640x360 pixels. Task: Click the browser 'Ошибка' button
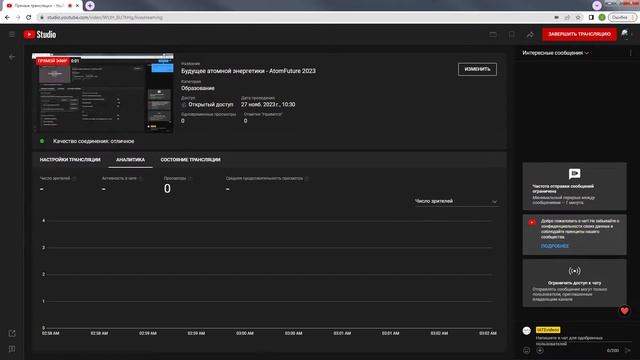click(622, 18)
